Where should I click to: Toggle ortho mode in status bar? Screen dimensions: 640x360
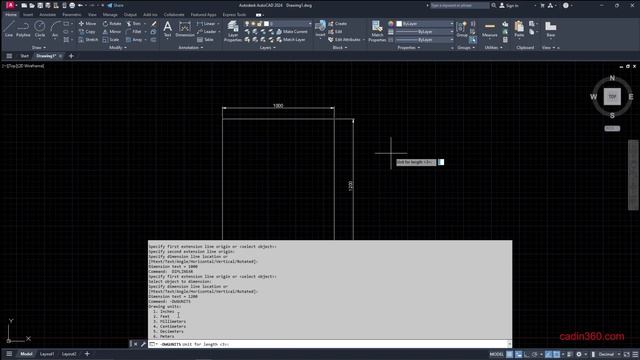pos(527,354)
